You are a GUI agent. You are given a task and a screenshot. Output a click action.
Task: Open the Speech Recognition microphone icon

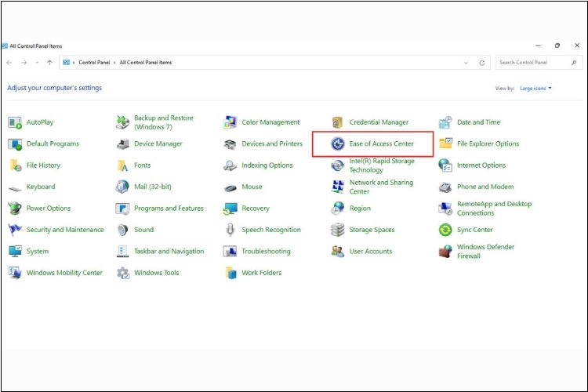230,230
